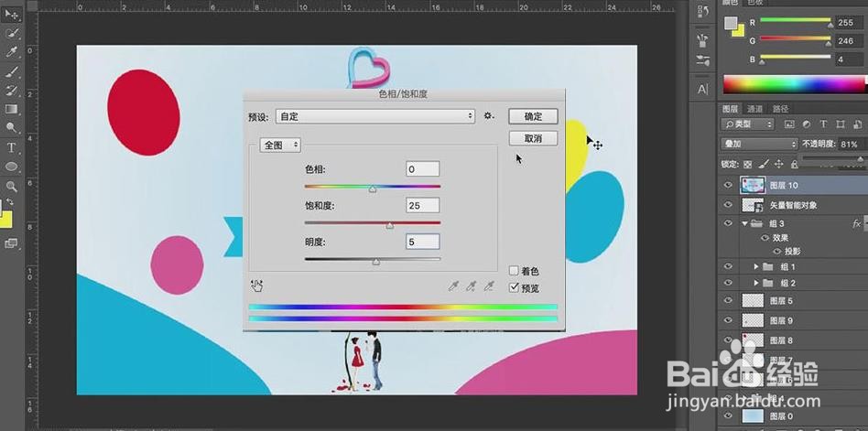Click the 明度 lightness slider handle

click(376, 262)
